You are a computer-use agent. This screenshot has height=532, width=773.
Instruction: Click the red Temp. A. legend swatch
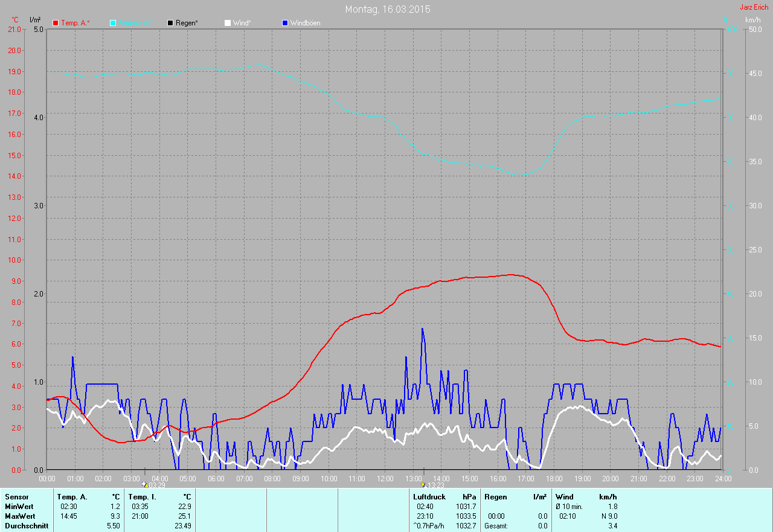(56, 23)
